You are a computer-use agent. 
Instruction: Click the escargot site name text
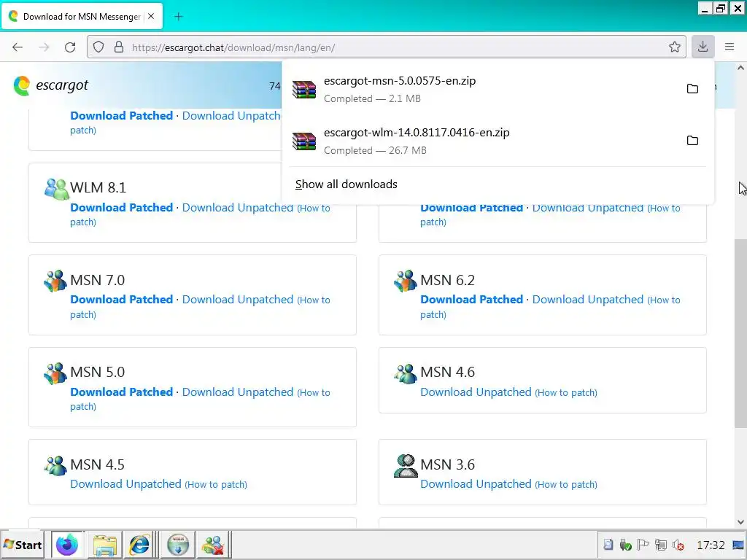[x=62, y=85]
